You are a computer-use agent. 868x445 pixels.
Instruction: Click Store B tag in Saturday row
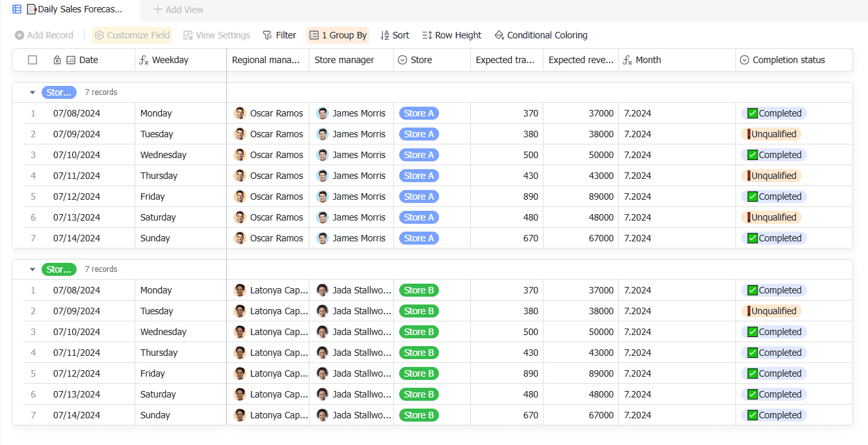coord(419,394)
